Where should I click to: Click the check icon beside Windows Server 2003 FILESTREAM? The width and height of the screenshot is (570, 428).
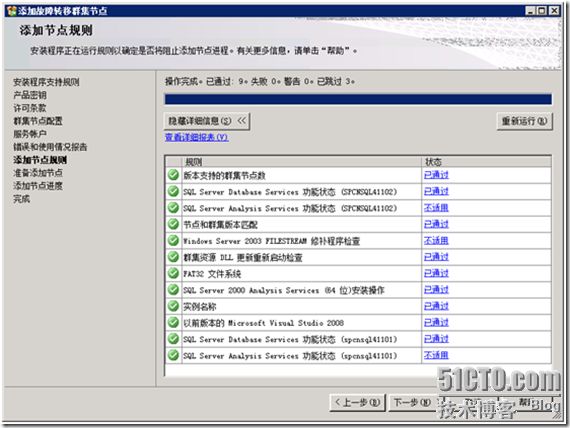pos(173,240)
